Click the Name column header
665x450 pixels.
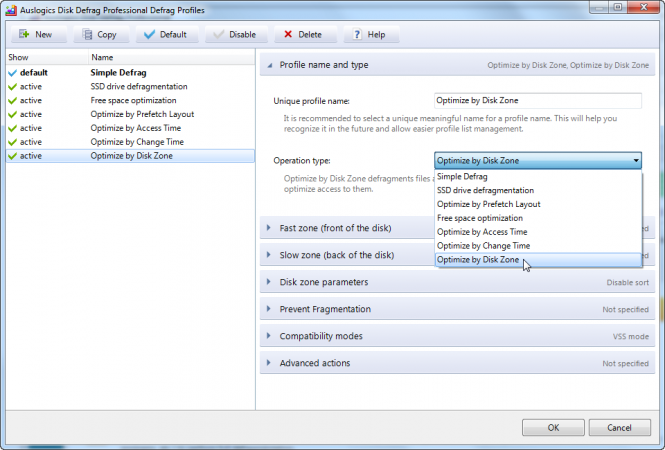[171, 57]
